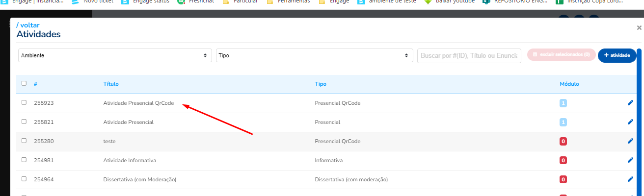Toggle the select-all checkbox in table header
The width and height of the screenshot is (644, 196).
click(x=24, y=83)
